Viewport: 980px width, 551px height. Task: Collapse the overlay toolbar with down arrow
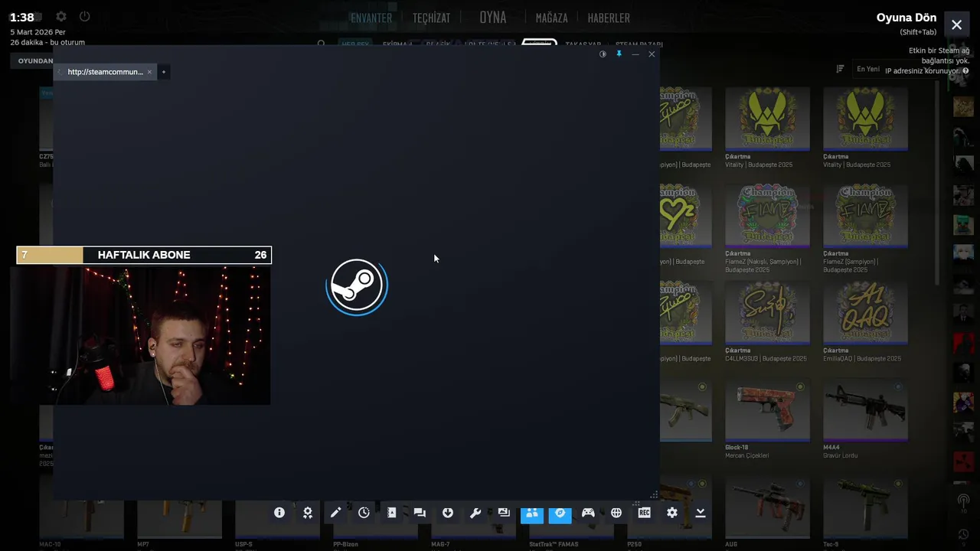[701, 513]
